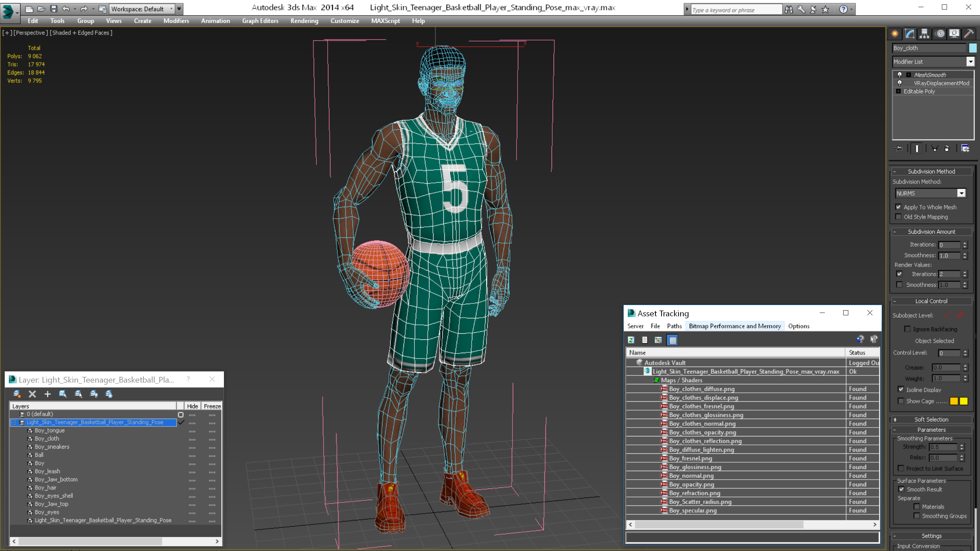Click the Open File toolbar icon

tap(41, 9)
